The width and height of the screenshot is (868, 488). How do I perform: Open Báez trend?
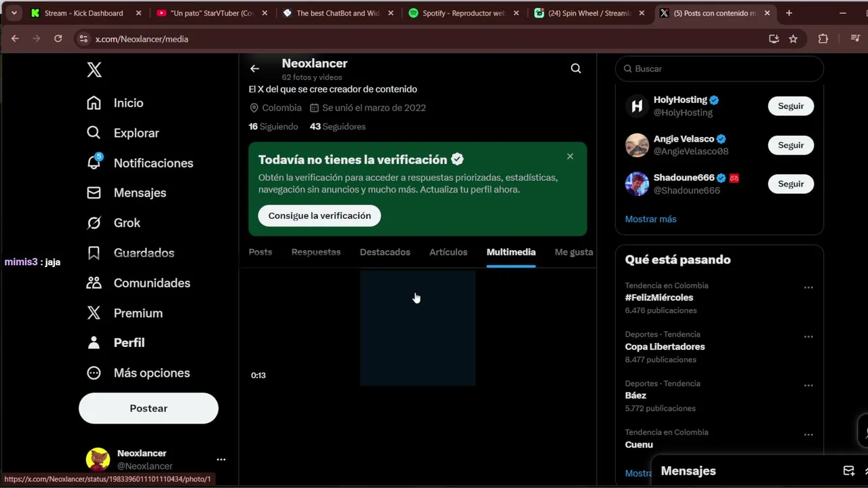636,395
